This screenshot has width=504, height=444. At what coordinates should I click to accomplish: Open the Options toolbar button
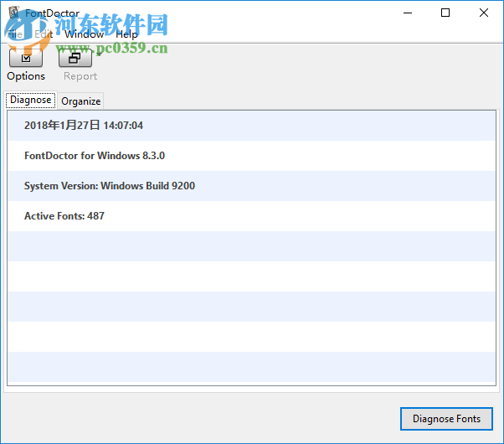pos(26,59)
